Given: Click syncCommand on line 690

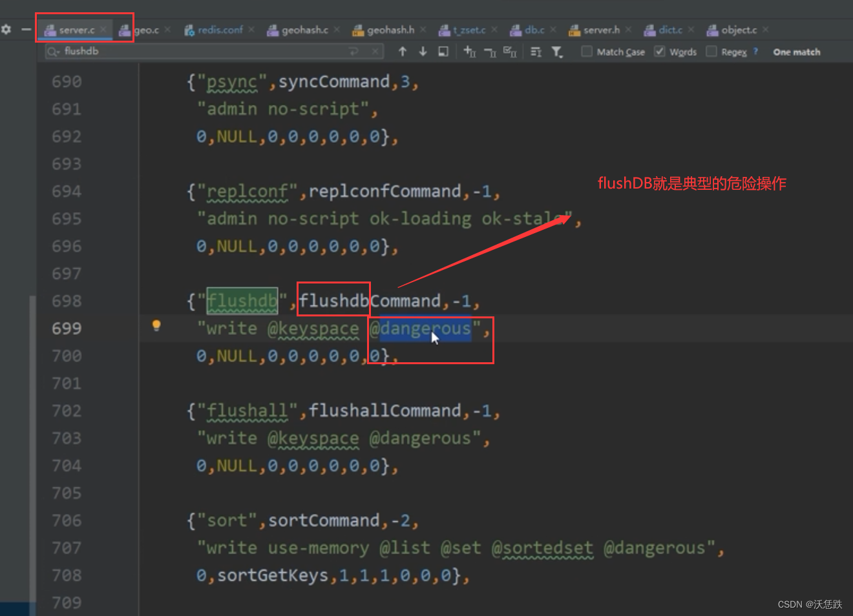Looking at the screenshot, I should tap(334, 81).
